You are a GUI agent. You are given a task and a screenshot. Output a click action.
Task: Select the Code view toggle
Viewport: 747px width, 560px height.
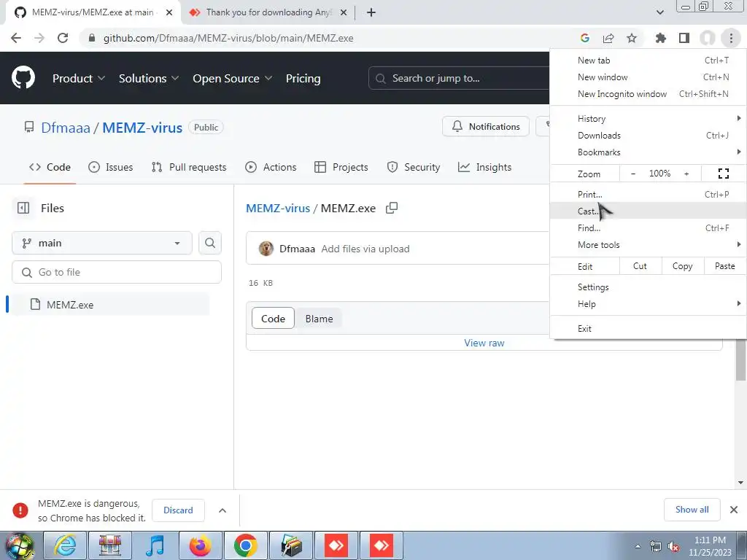(273, 319)
